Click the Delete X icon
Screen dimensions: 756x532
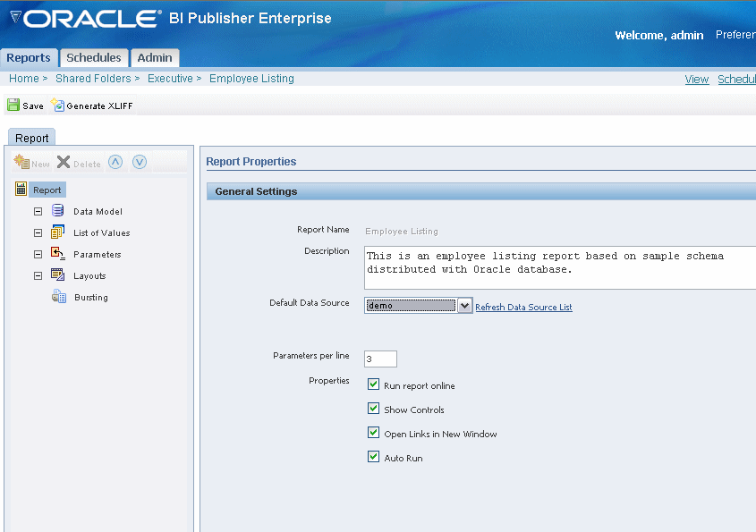click(x=64, y=162)
